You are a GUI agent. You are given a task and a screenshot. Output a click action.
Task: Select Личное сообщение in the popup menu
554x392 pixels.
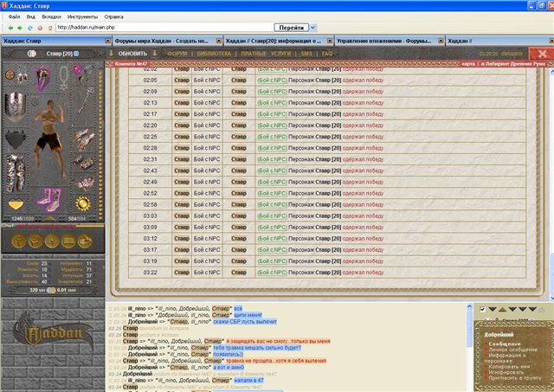[513, 350]
